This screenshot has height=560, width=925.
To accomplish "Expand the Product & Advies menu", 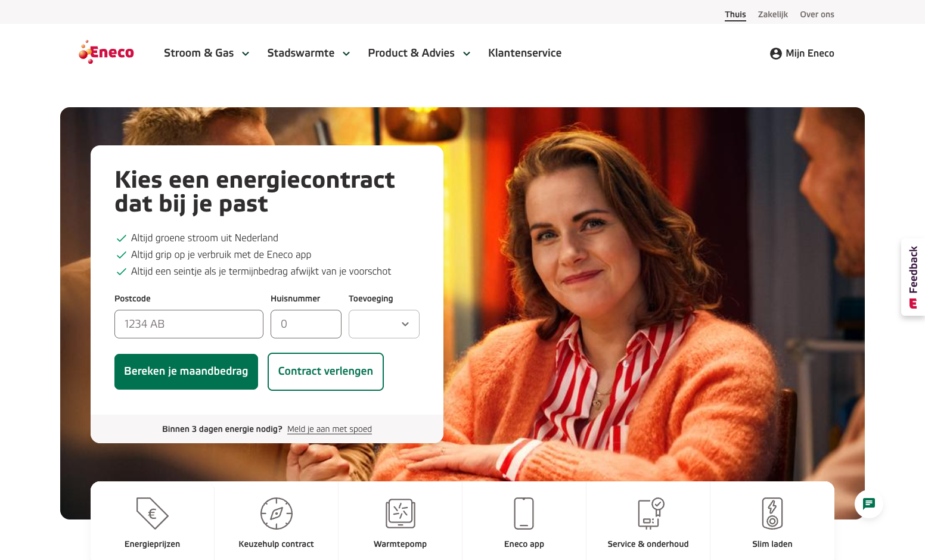I will pos(419,53).
